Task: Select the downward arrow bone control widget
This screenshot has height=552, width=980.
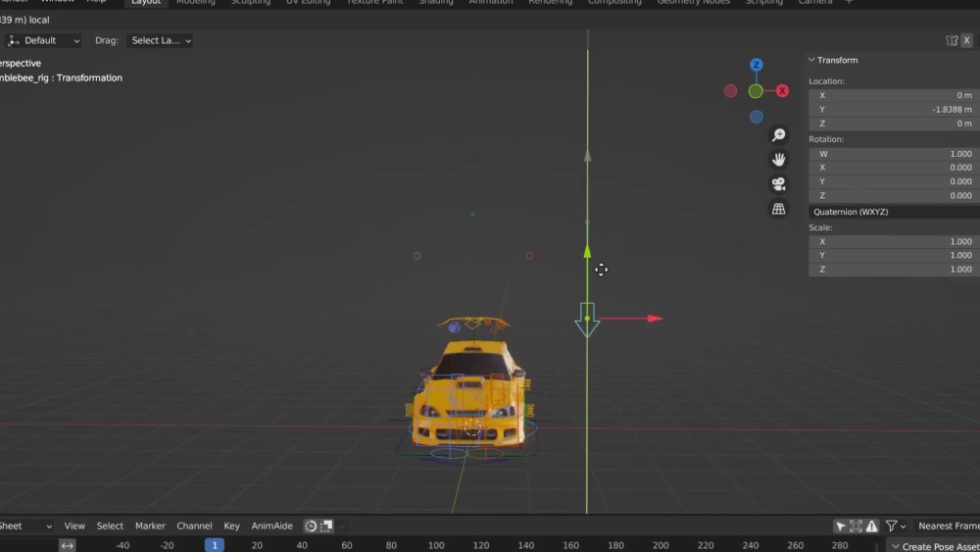Action: 587,320
